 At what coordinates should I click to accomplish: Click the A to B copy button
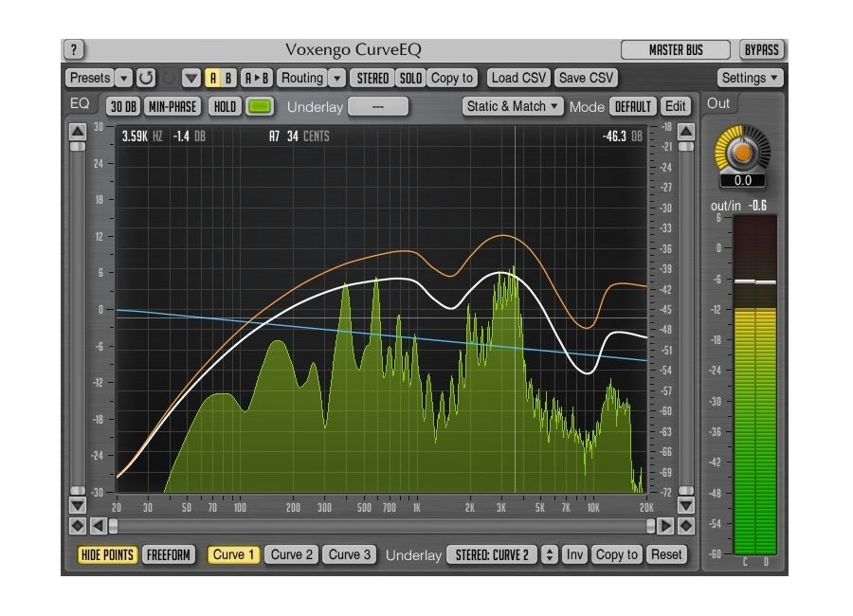pyautogui.click(x=256, y=78)
